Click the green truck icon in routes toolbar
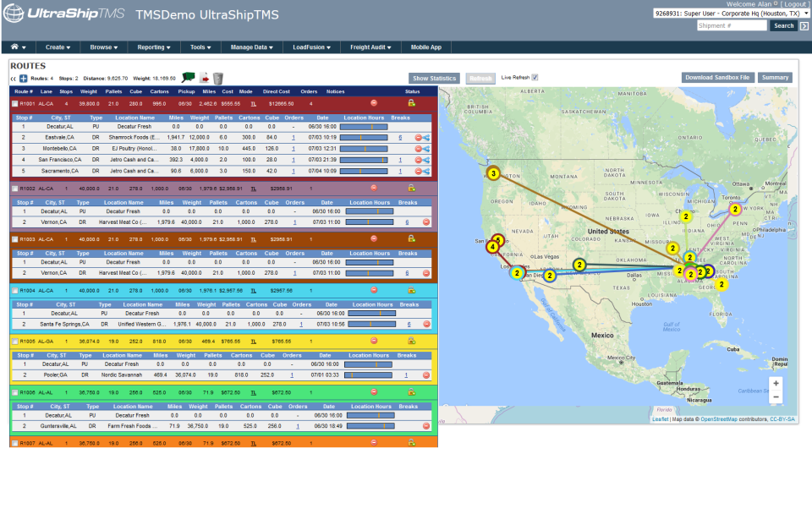Image resolution: width=812 pixels, height=525 pixels. pos(189,78)
